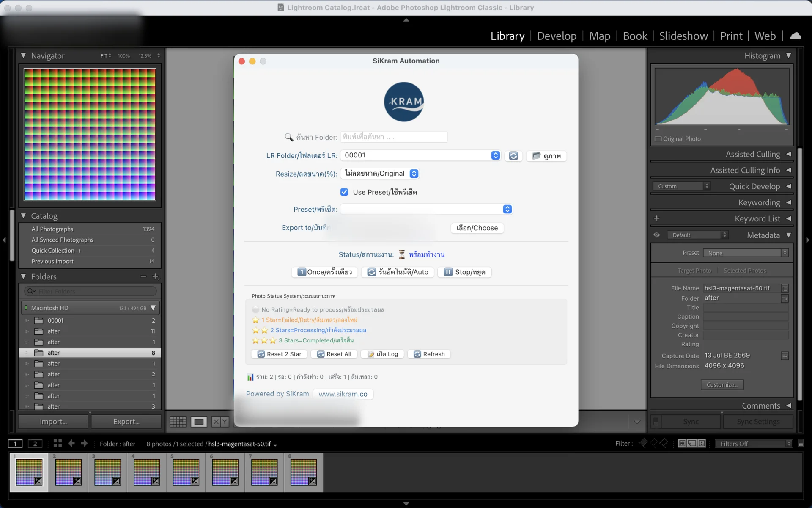Open Compare view XY icon
Viewport: 812px width, 508px height.
220,422
